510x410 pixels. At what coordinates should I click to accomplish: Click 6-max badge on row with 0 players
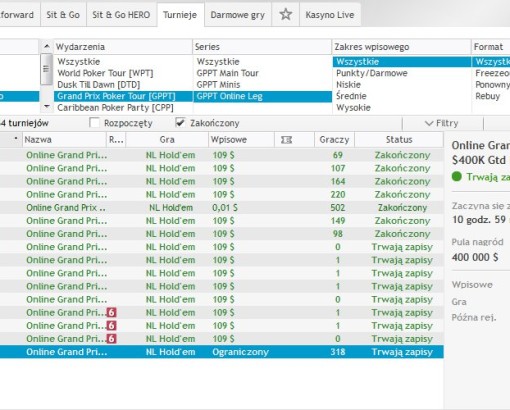(111, 339)
